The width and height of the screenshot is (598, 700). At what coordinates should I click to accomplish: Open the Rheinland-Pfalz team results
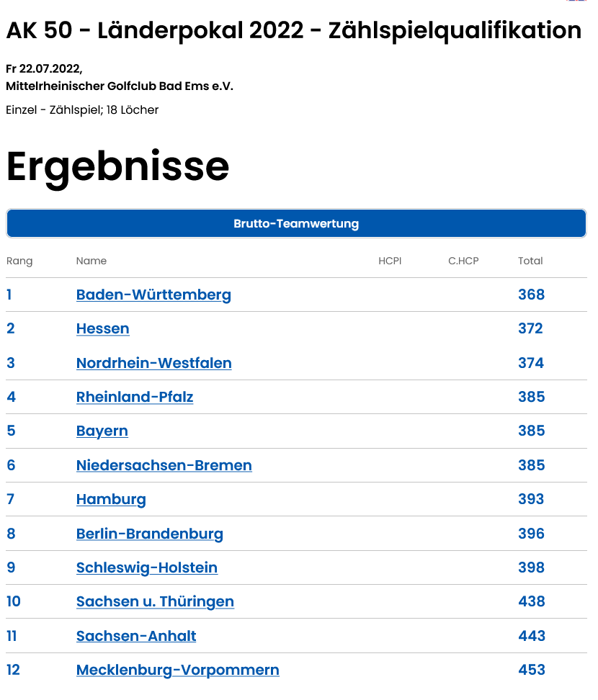[135, 397]
